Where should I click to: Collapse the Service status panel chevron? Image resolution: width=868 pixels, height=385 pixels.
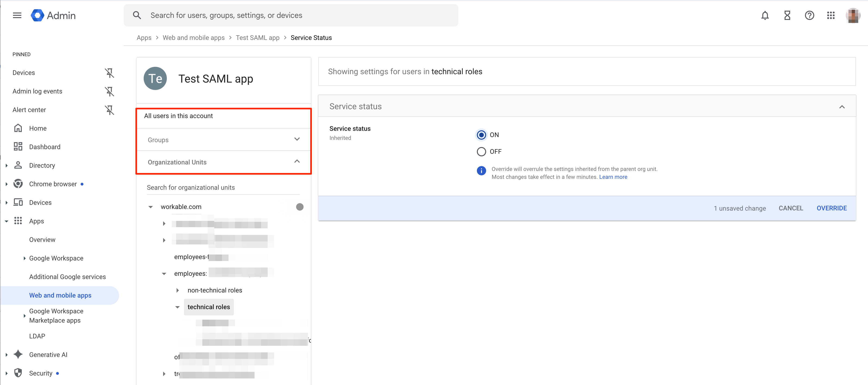click(842, 107)
